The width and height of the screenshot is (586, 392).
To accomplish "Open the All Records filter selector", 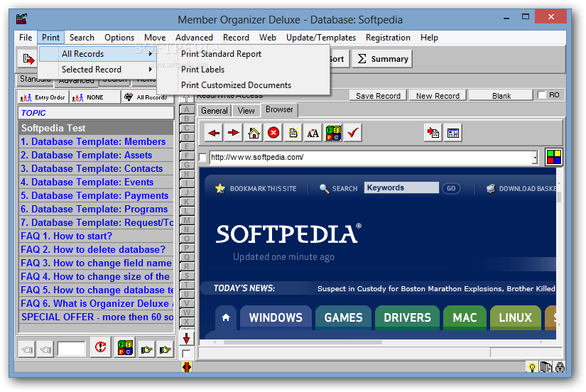I will click(148, 97).
